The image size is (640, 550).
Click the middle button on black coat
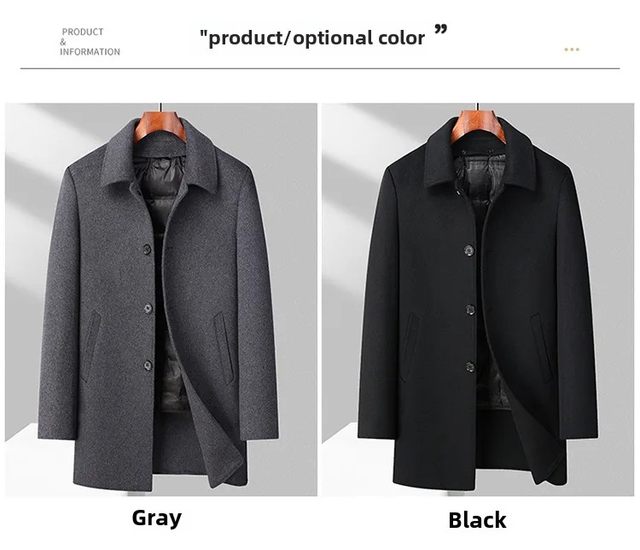(x=470, y=310)
